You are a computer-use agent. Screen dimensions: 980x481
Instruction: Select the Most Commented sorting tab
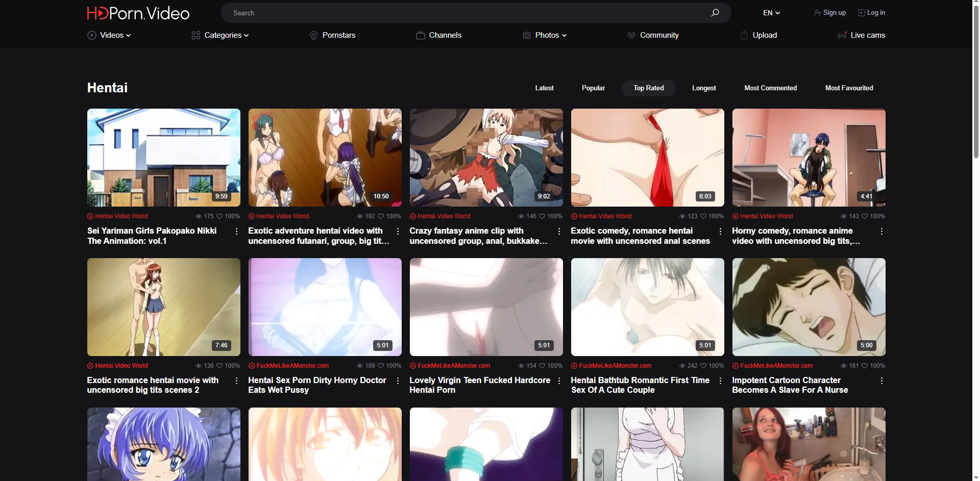770,88
